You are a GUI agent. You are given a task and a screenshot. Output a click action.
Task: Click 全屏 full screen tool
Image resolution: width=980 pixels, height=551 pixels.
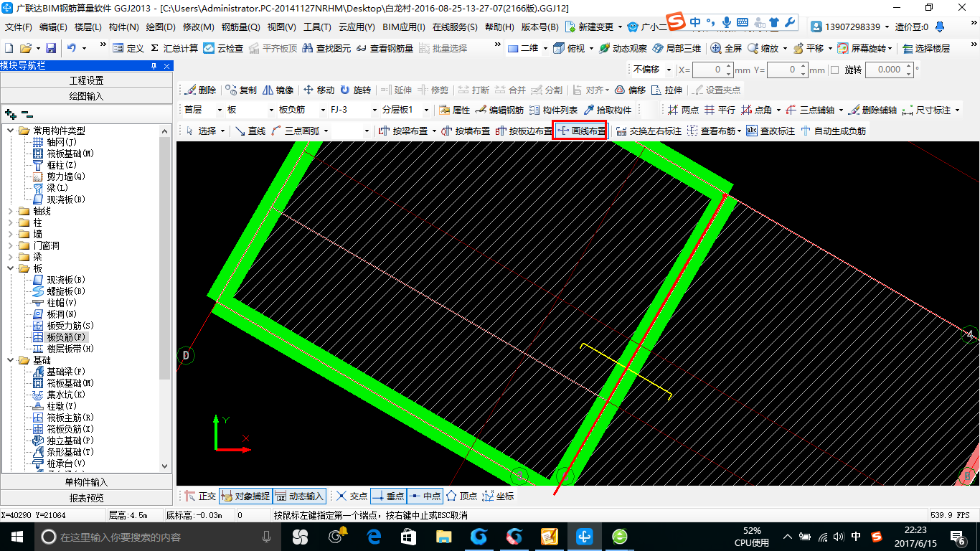tap(726, 48)
